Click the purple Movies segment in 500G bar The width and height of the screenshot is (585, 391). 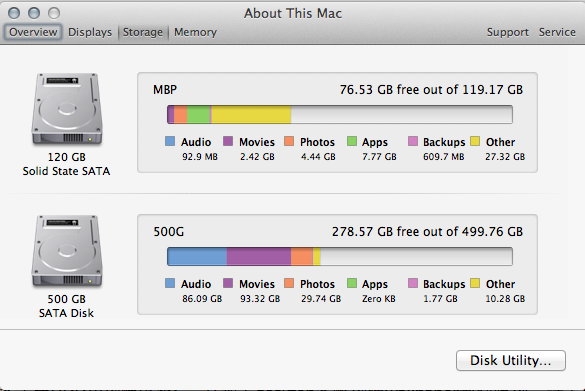[x=259, y=256]
